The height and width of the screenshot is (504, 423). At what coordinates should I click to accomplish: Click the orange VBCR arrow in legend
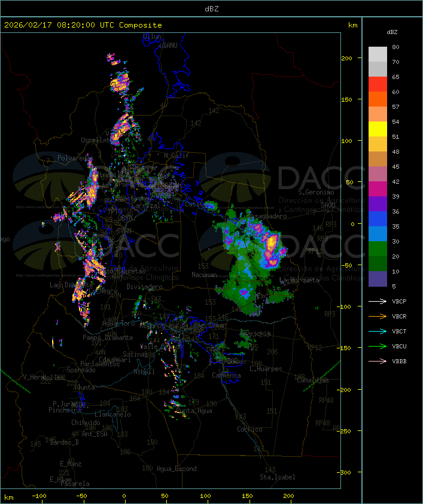[x=378, y=317]
